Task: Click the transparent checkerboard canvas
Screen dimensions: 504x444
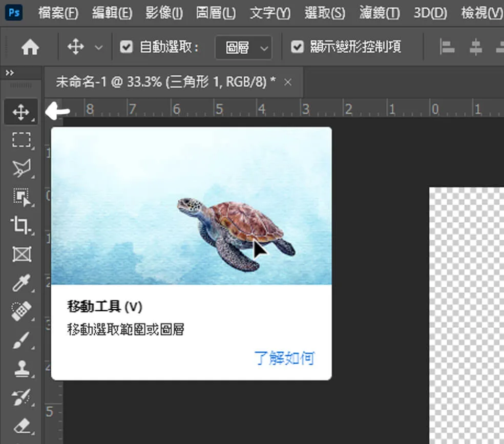Action: point(467,315)
